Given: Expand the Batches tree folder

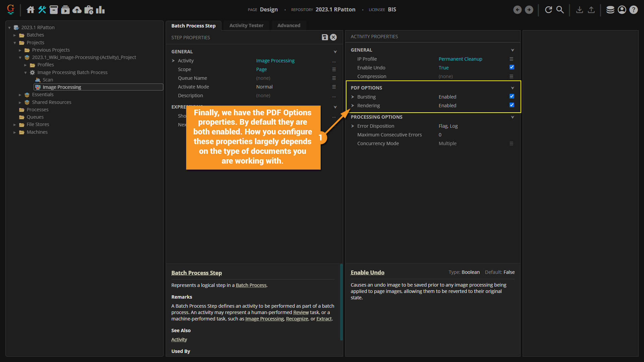Looking at the screenshot, I should [x=15, y=35].
